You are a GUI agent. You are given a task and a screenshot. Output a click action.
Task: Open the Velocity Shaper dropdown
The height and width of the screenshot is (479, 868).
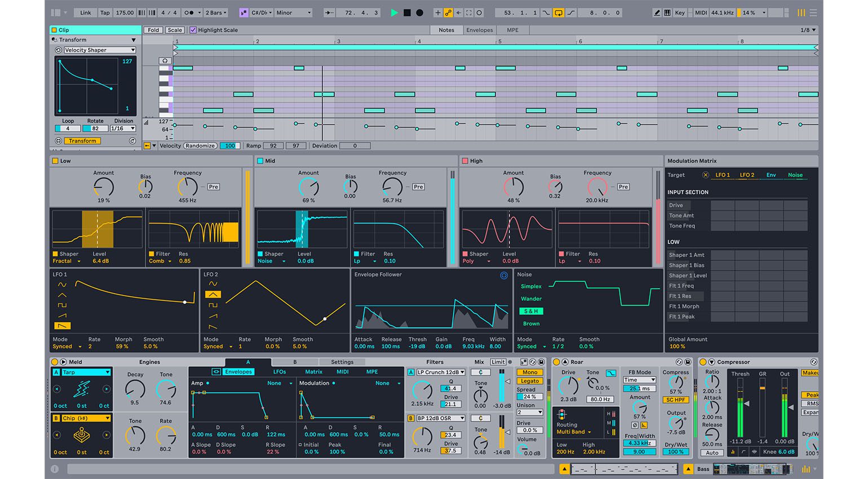[x=100, y=50]
